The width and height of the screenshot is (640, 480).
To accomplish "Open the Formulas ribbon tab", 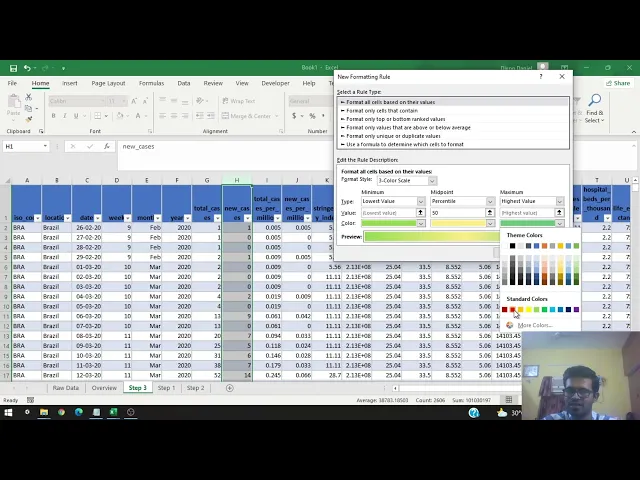I will 151,83.
